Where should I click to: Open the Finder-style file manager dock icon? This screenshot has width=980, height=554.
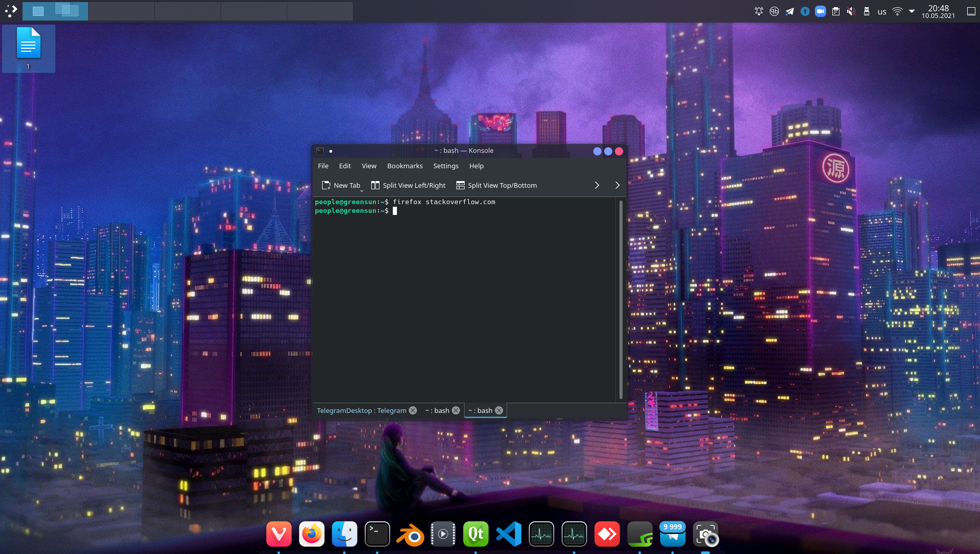pos(345,535)
